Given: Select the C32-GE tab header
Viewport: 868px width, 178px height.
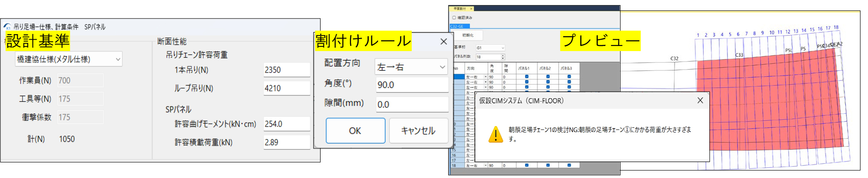Looking at the screenshot, I should tap(457, 26).
